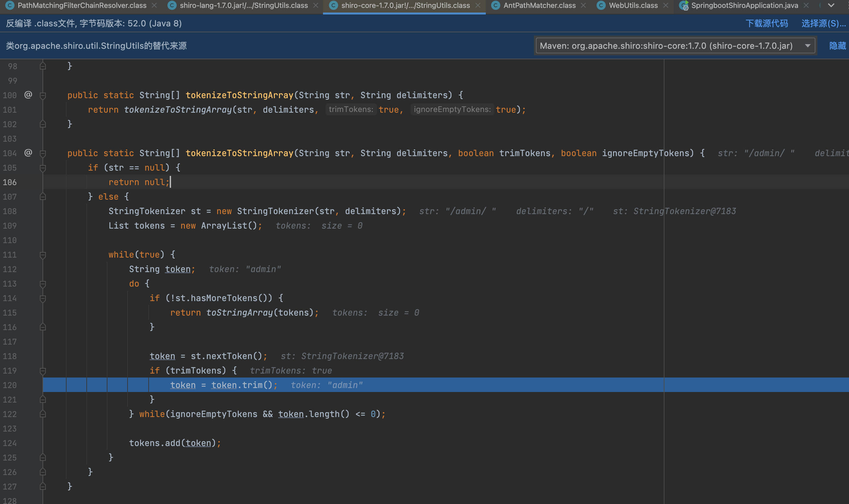Click Spring Boot icon on SpringbootShiroApplication tab

tap(684, 5)
